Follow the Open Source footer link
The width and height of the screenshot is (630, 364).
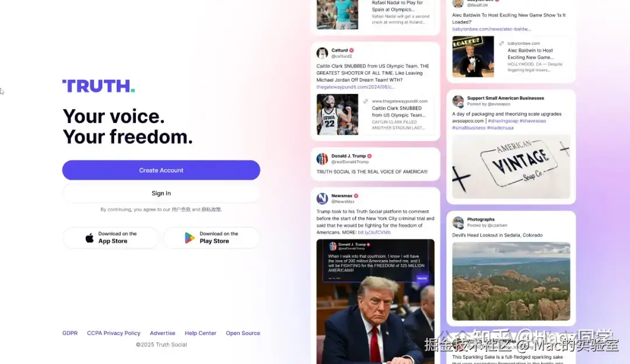(243, 333)
